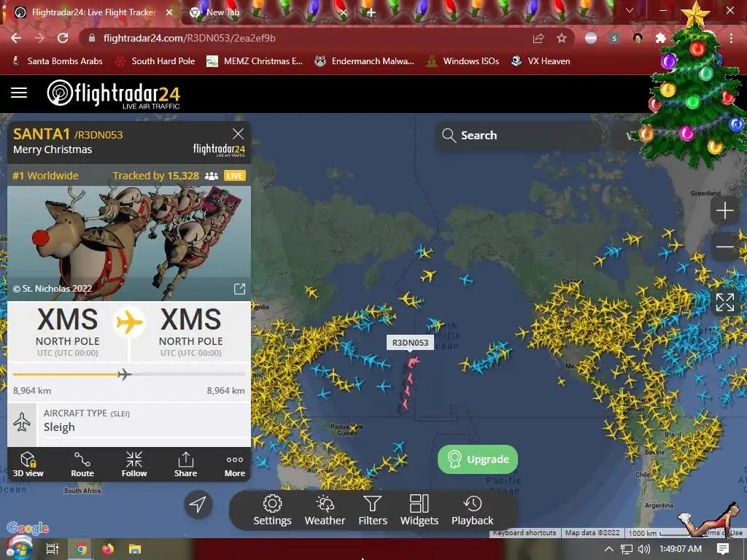The image size is (747, 560).
Task: Open map Settings
Action: [x=273, y=510]
